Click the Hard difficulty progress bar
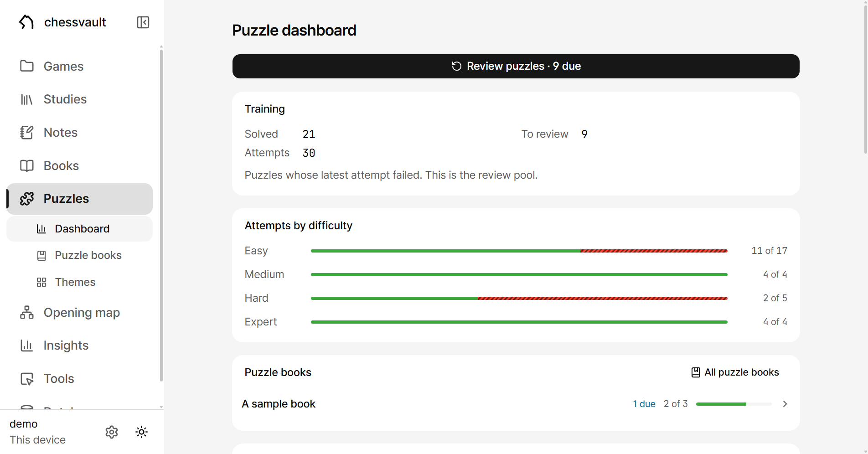This screenshot has width=868, height=454. [x=519, y=298]
